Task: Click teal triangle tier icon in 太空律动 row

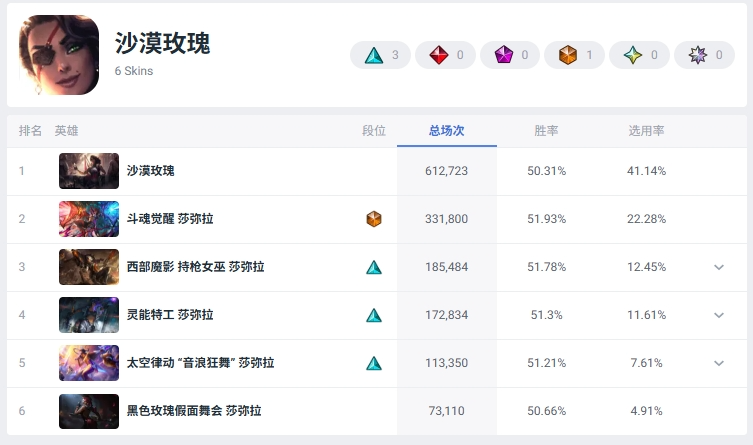Action: coord(374,363)
